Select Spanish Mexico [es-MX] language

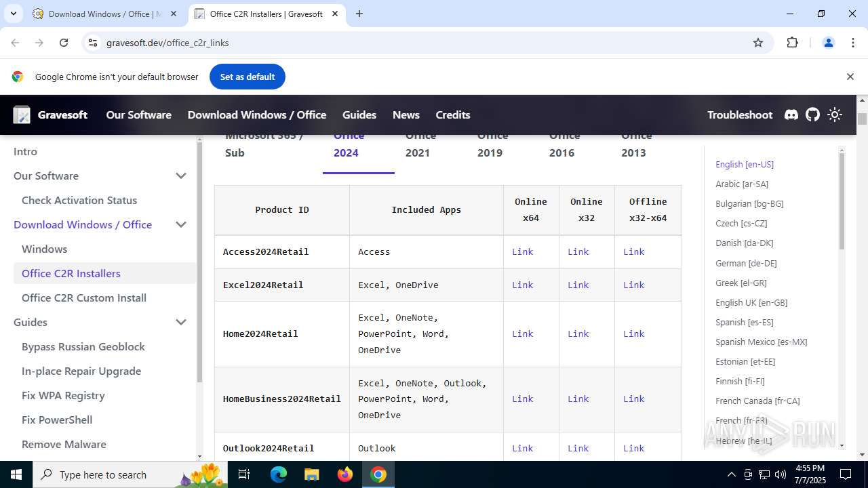tap(762, 342)
